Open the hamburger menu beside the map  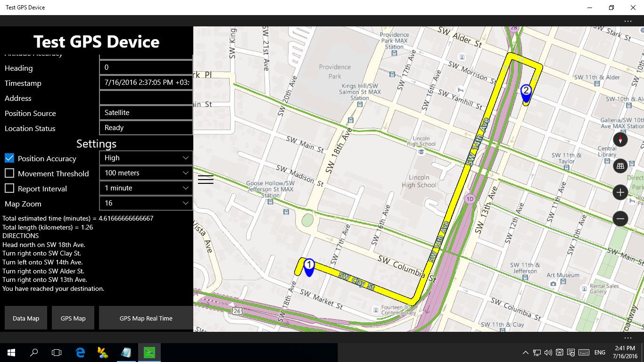pyautogui.click(x=206, y=180)
